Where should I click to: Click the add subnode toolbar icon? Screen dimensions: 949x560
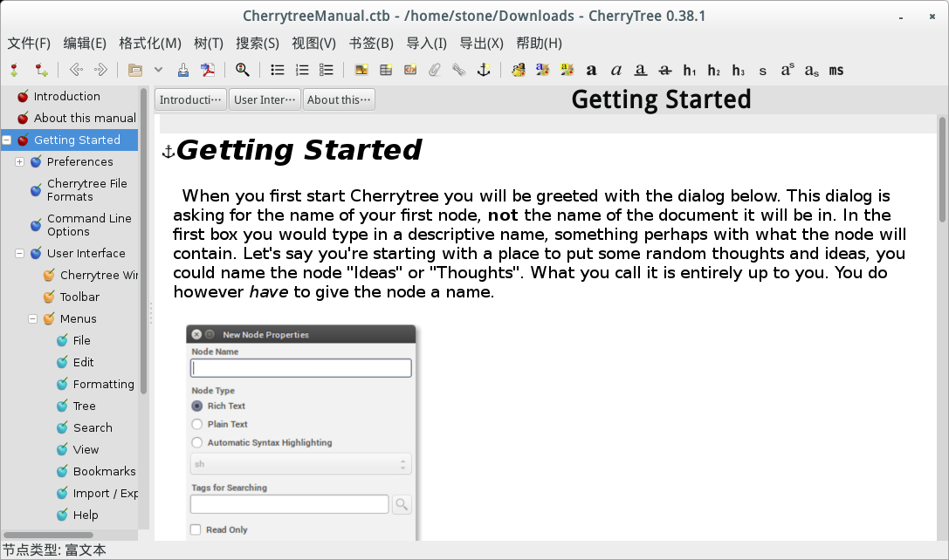click(41, 70)
